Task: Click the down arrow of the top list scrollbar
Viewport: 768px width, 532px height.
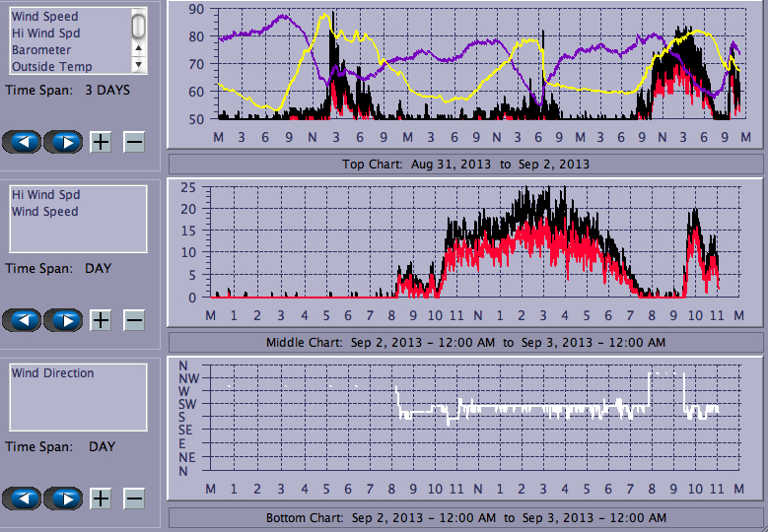Action: (x=139, y=64)
